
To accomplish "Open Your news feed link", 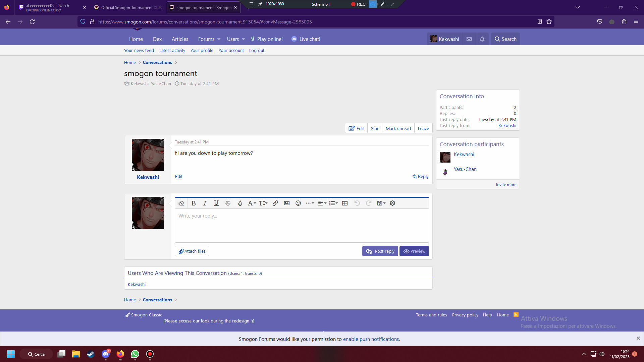I will click(139, 51).
